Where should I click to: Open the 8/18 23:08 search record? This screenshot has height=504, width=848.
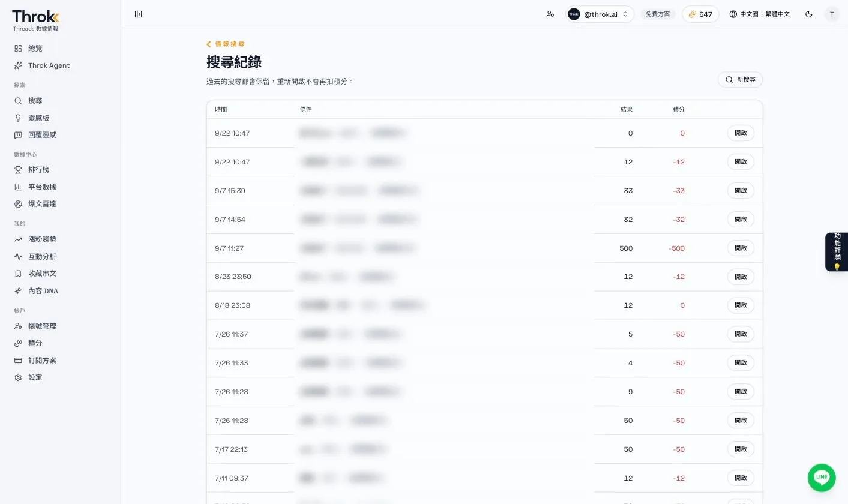[x=741, y=305]
